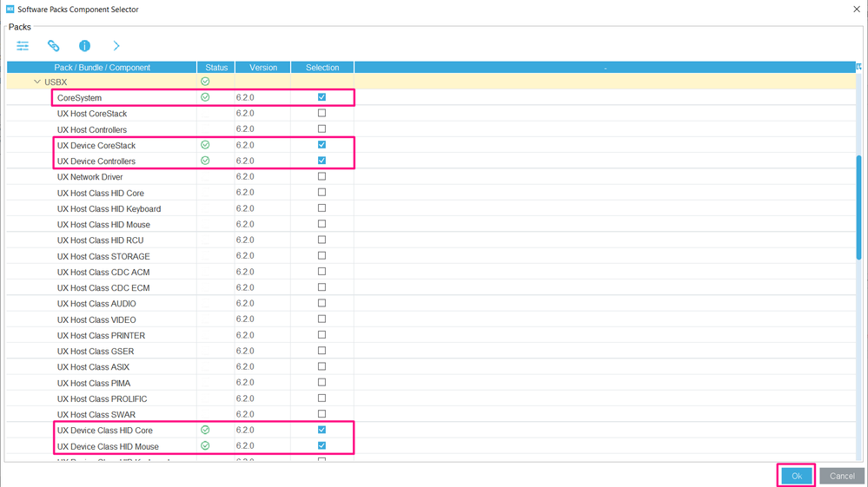Select UX Device Class HID Core label
Screen dimensions: 868x487
(x=104, y=430)
